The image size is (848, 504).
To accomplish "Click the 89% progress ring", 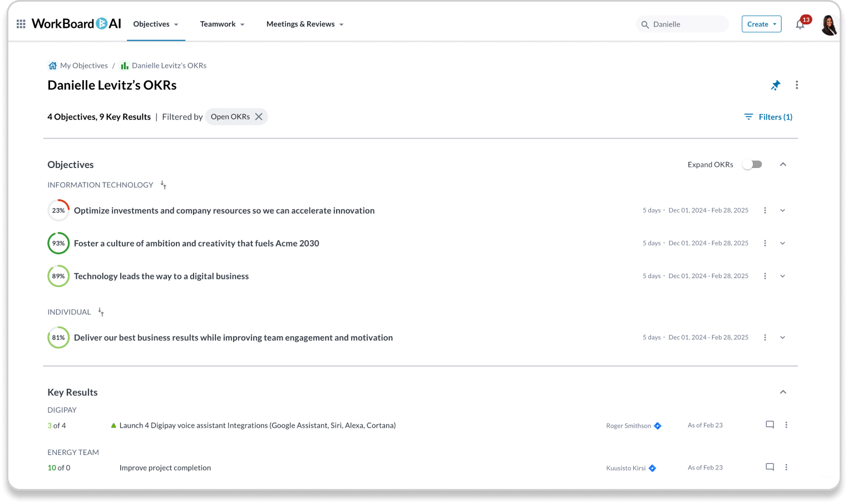I will [x=58, y=276].
